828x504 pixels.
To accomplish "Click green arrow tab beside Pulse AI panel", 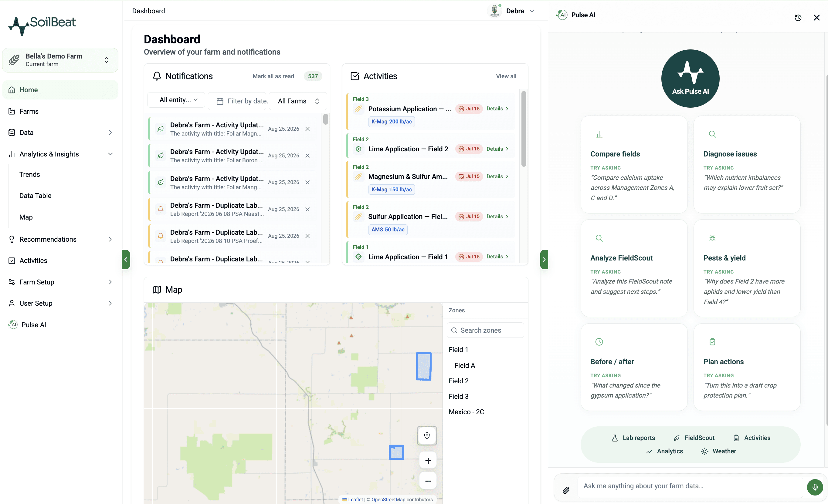I will pos(544,259).
